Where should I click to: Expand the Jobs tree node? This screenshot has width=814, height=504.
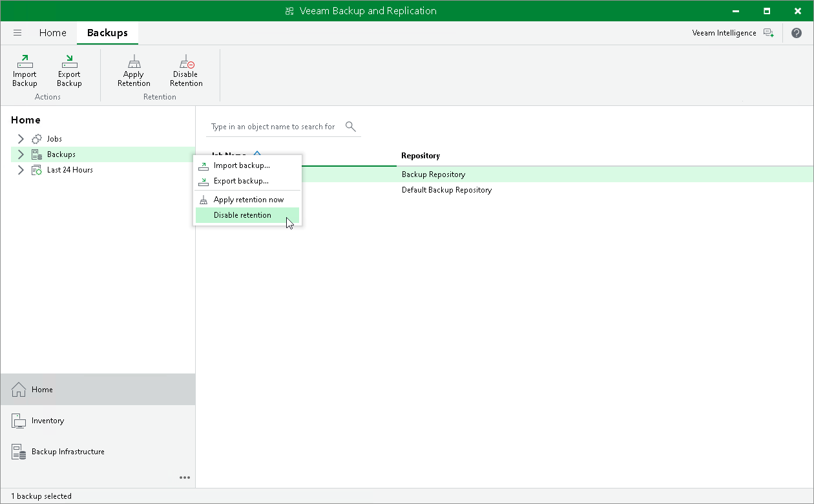21,139
